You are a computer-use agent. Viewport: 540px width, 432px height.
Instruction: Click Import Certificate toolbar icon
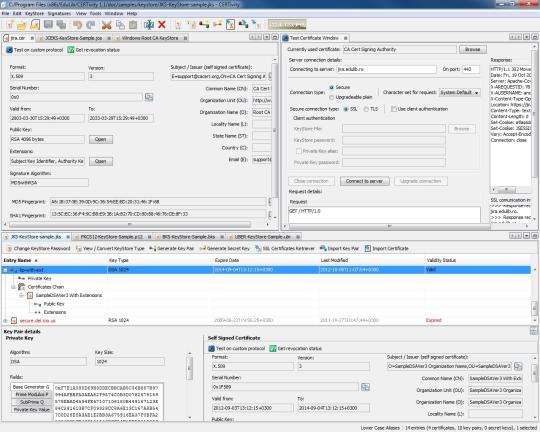(368, 248)
